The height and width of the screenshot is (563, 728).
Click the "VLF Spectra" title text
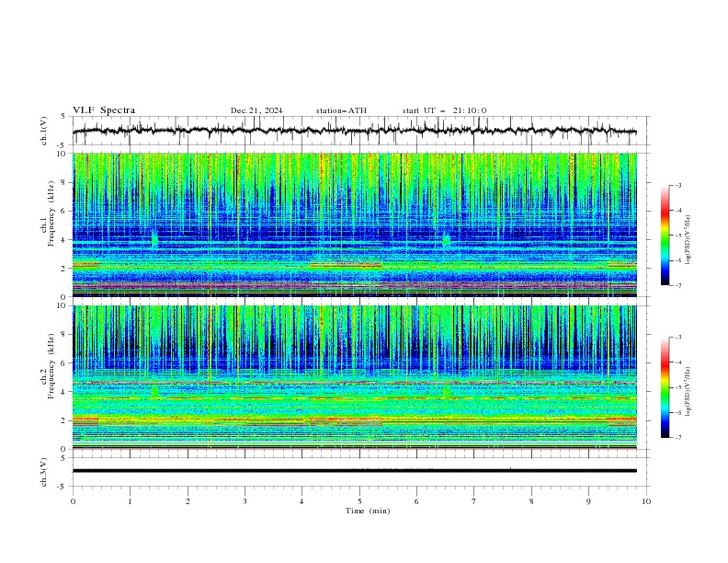pyautogui.click(x=104, y=110)
